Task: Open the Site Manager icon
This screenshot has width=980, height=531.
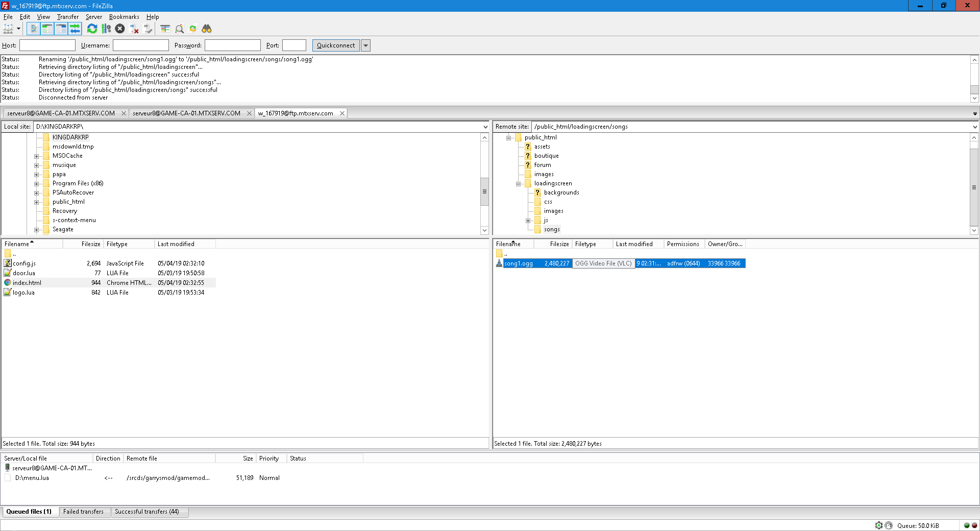Action: point(8,29)
